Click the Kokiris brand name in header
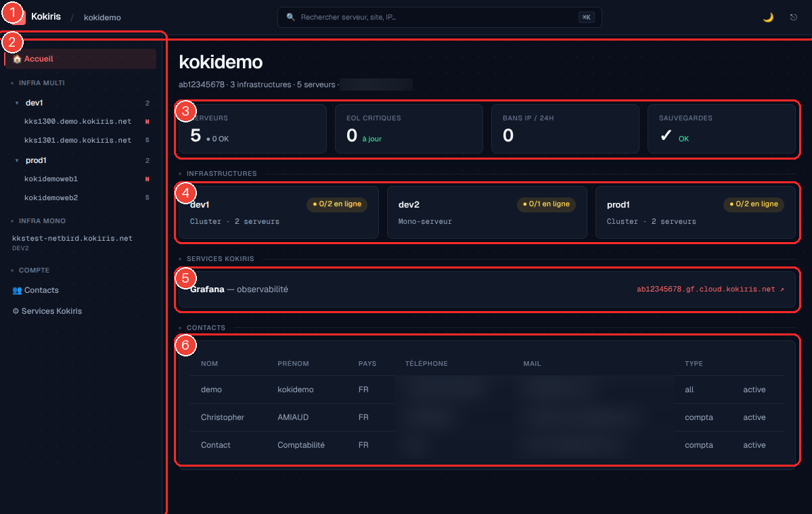812x514 pixels. [46, 16]
